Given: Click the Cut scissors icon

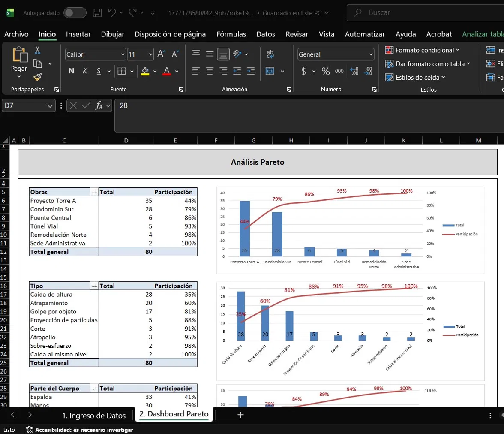Looking at the screenshot, I should 37,50.
